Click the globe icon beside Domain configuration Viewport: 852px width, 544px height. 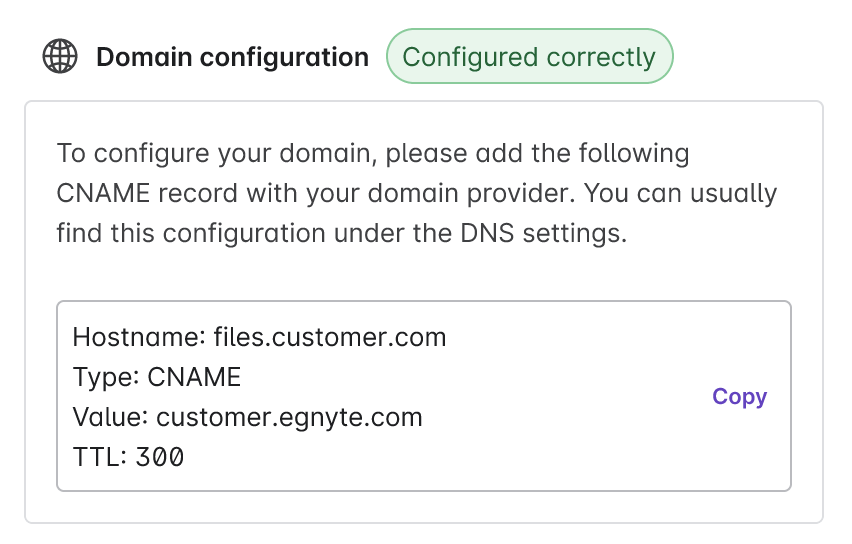60,56
